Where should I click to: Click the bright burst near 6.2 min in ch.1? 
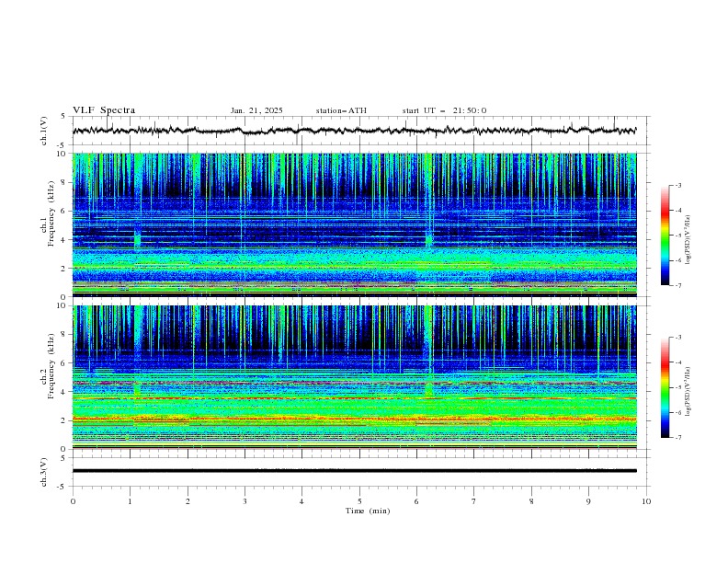tap(428, 240)
